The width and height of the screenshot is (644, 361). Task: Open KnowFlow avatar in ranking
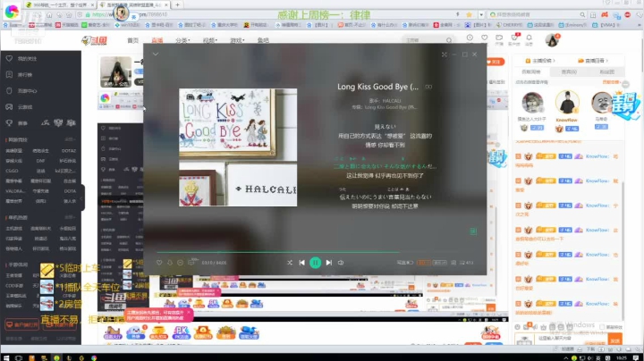(567, 102)
